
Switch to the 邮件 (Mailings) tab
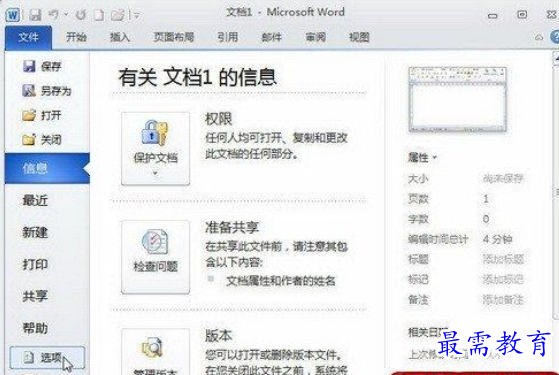click(x=271, y=37)
